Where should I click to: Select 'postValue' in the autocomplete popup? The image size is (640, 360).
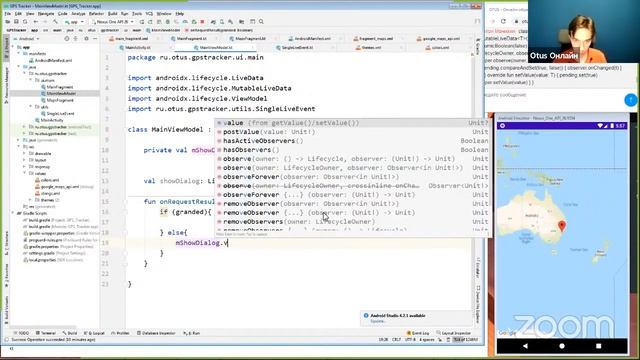[x=352, y=132]
